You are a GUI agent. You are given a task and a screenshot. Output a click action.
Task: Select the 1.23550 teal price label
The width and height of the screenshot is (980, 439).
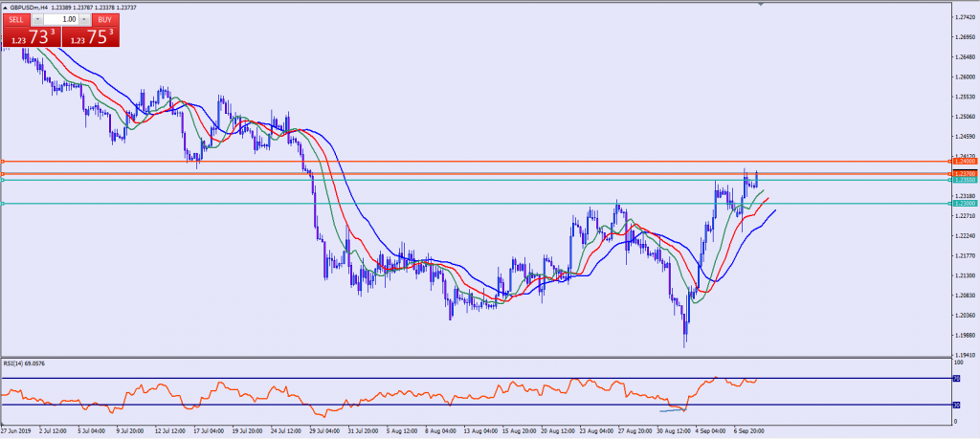[963, 180]
